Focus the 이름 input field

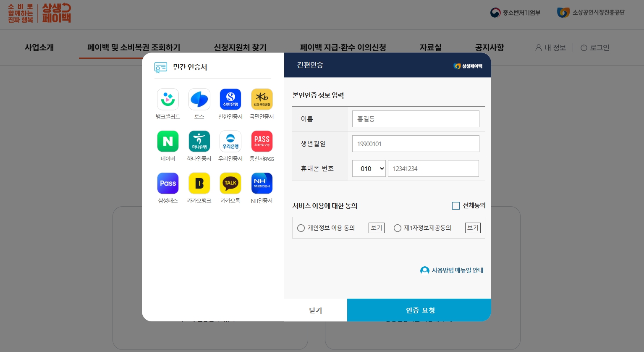pyautogui.click(x=416, y=119)
